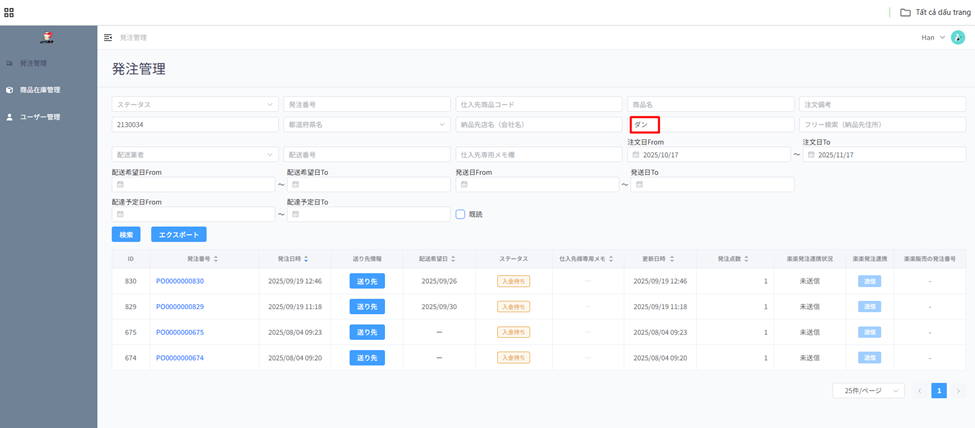Sort table by 発注点数 column arrows
975x428 pixels.
(746, 259)
